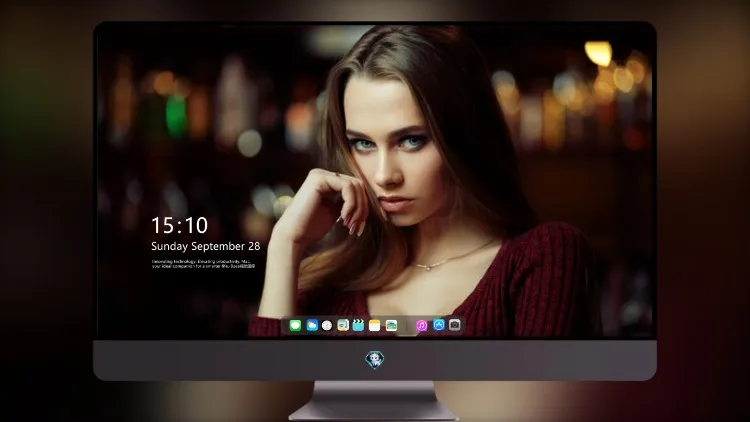Open the photo gallery app icon in the dock
This screenshot has height=422, width=750.
[x=391, y=326]
